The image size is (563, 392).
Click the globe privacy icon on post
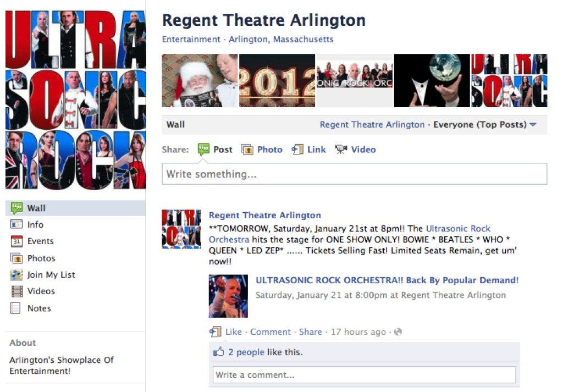(398, 332)
